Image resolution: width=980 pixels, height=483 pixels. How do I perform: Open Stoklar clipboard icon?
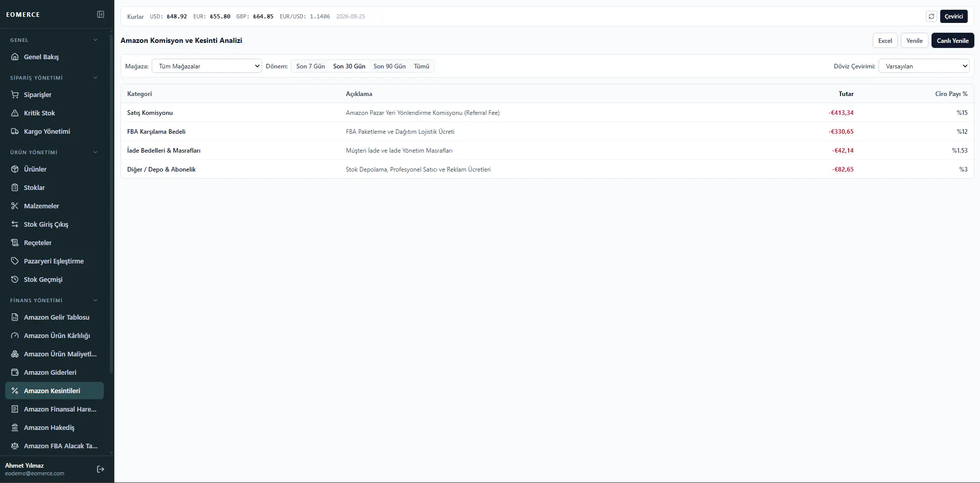coord(15,187)
